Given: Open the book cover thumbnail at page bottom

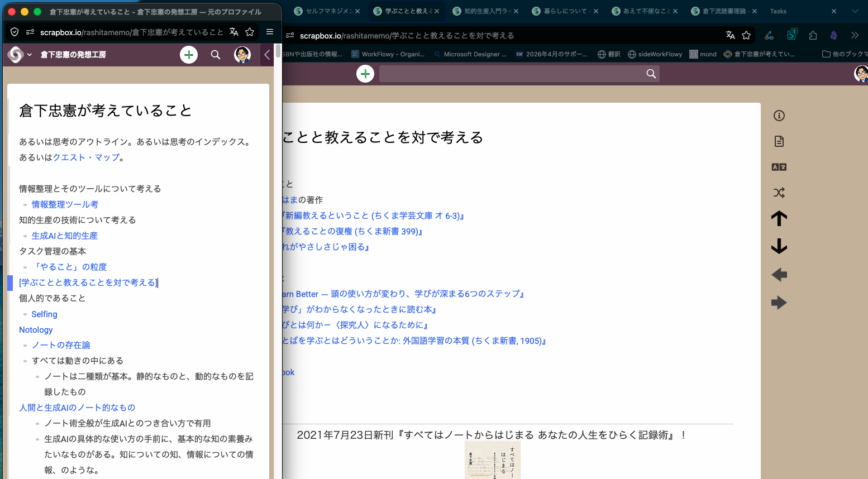Looking at the screenshot, I should pyautogui.click(x=492, y=460).
